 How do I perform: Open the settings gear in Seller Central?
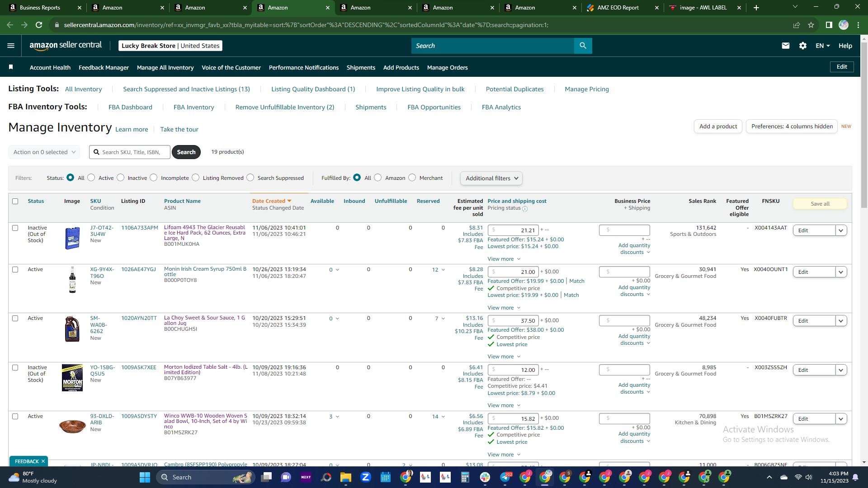[803, 46]
